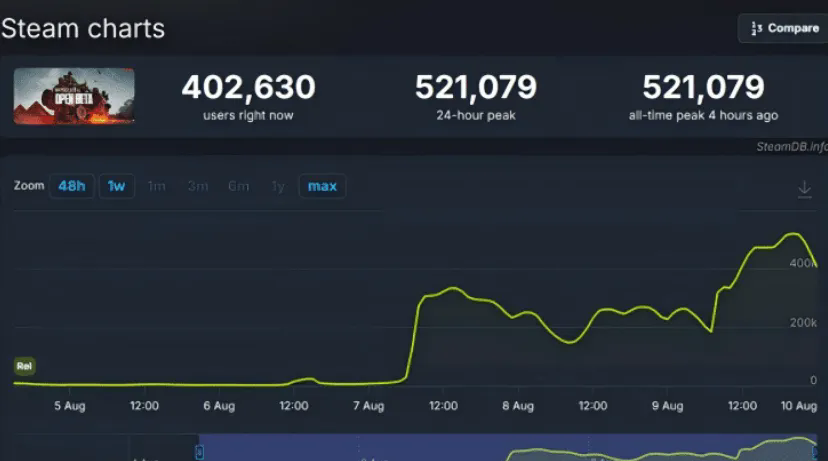Click the 402,630 users right now value
This screenshot has height=461, width=828.
[248, 87]
